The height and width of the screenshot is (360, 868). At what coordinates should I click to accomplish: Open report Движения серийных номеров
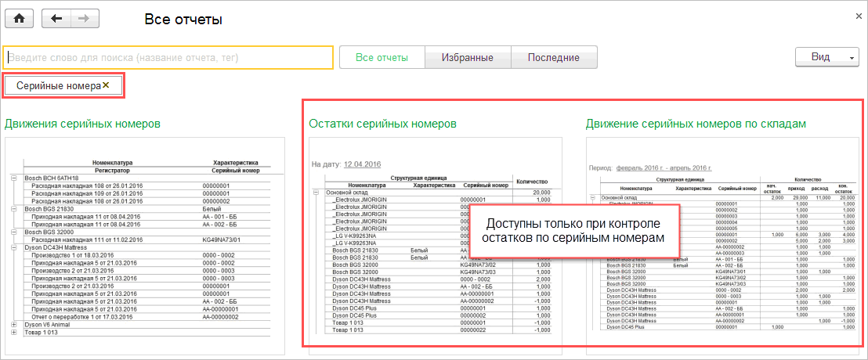point(82,124)
